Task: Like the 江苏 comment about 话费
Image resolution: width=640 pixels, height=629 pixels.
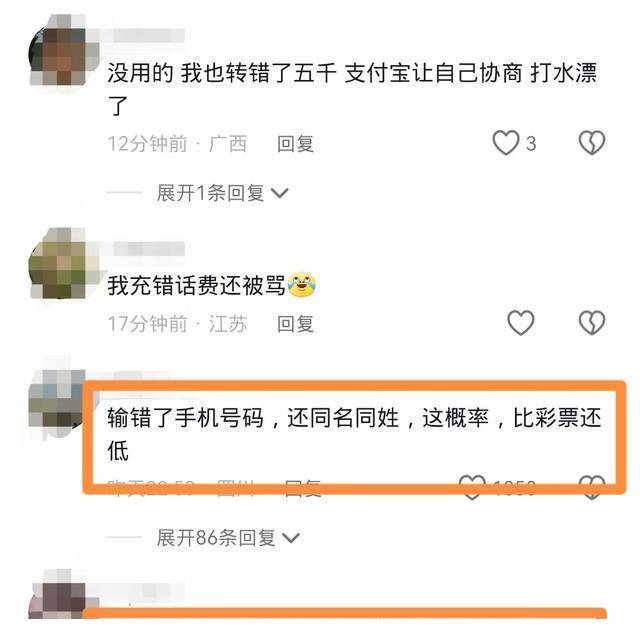Action: point(520,323)
